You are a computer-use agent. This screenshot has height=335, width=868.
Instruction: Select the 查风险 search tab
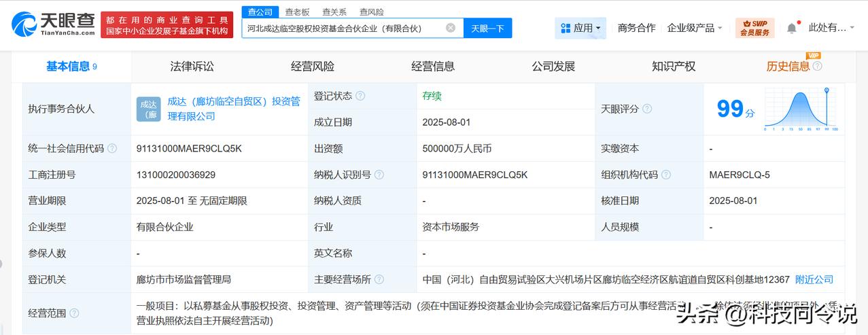tap(372, 12)
